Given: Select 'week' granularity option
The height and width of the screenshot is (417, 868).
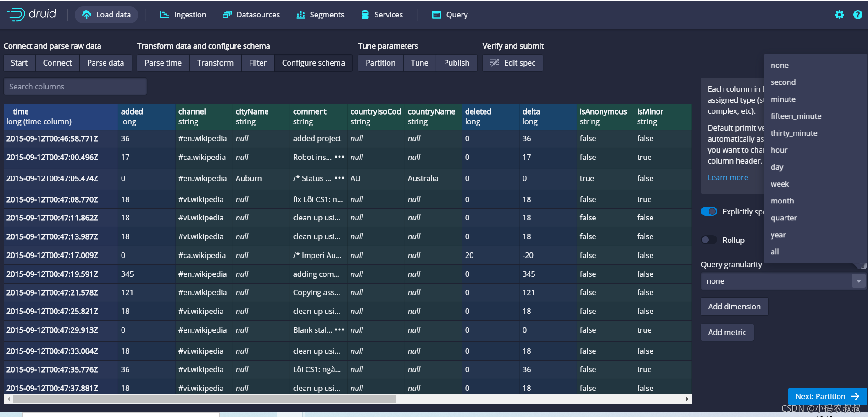Looking at the screenshot, I should coord(815,184).
